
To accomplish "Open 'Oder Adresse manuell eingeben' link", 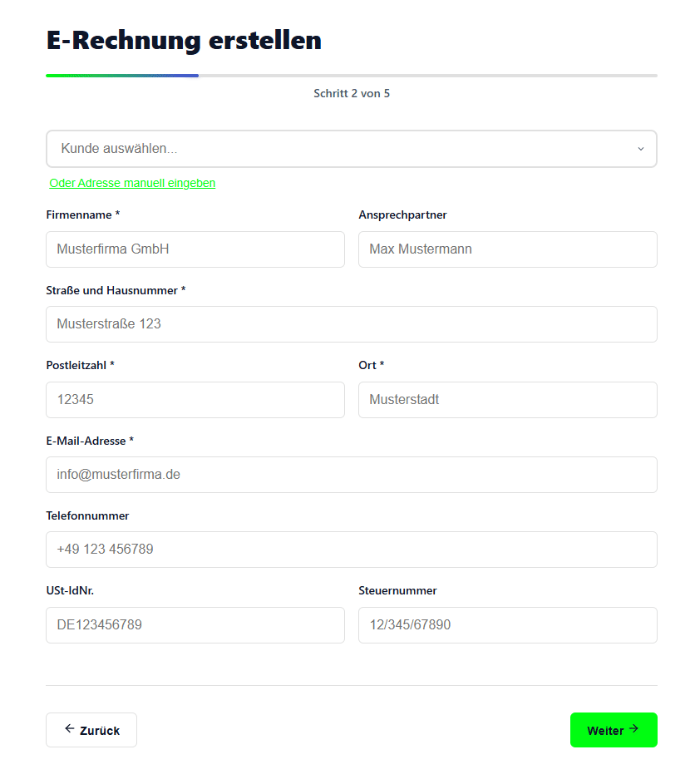I will pyautogui.click(x=132, y=183).
